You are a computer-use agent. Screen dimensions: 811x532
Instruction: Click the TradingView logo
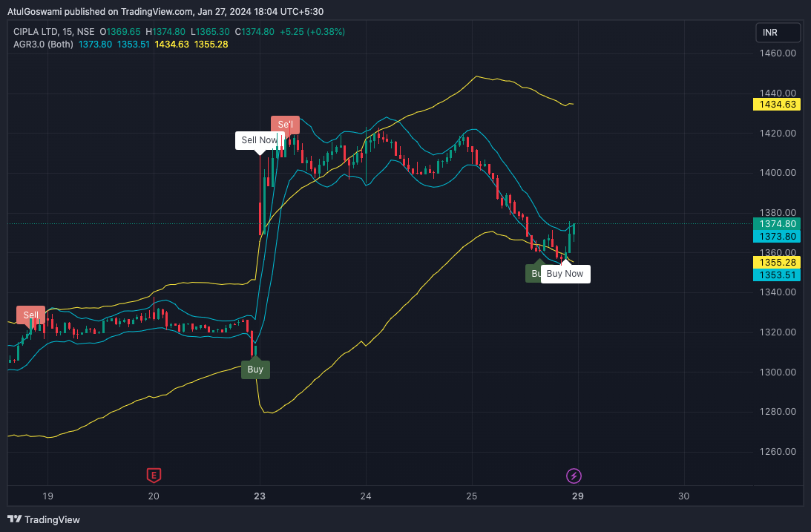pyautogui.click(x=44, y=519)
